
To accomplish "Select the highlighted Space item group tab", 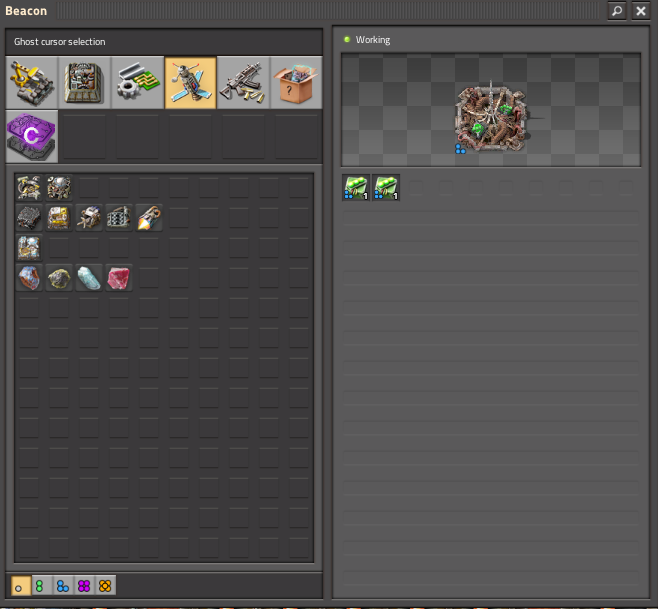I will pyautogui.click(x=191, y=83).
